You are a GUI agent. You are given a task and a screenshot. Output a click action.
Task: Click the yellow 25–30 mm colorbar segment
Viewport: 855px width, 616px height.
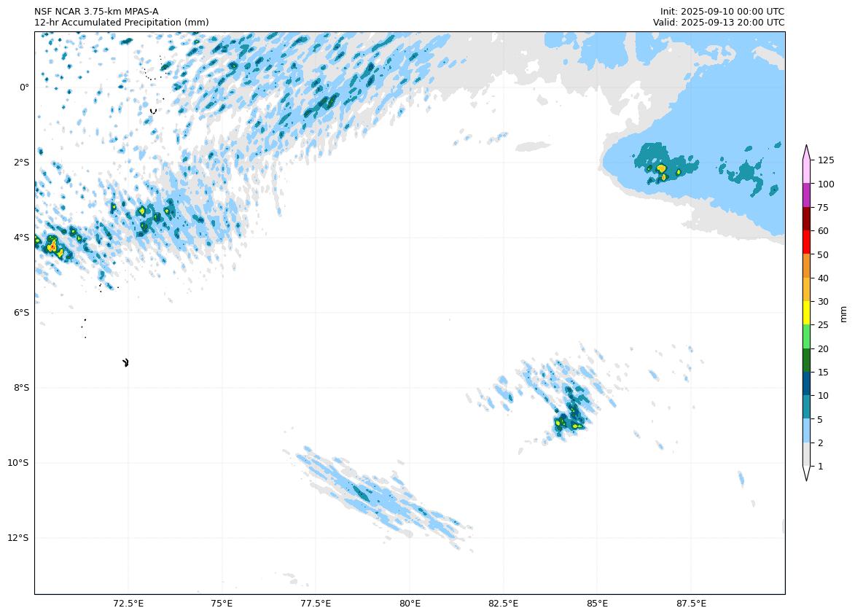pos(806,313)
